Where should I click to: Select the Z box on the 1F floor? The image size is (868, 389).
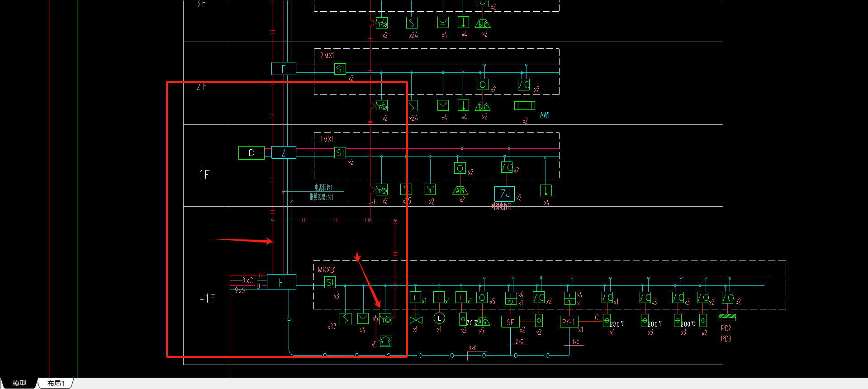pyautogui.click(x=284, y=152)
